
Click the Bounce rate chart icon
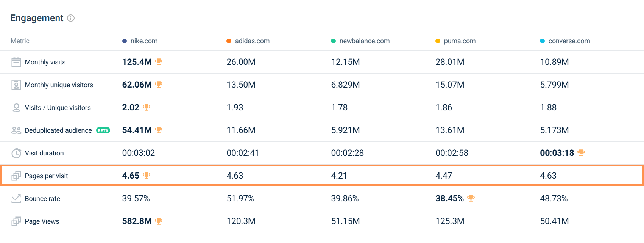click(16, 199)
